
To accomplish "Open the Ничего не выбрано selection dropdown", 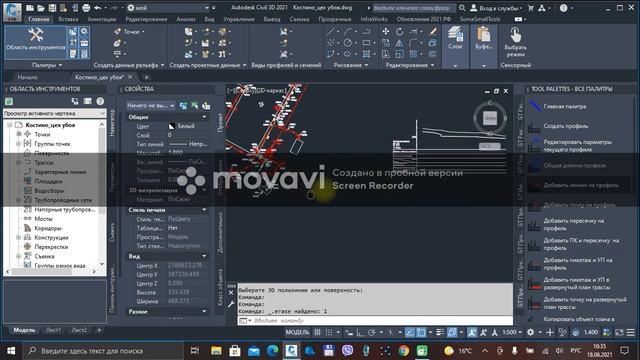I will pyautogui.click(x=151, y=106).
